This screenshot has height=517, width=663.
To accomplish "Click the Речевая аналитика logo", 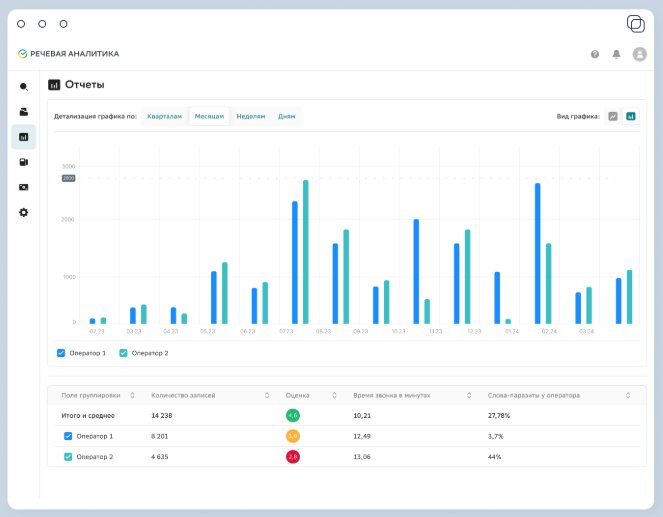I will (x=68, y=54).
